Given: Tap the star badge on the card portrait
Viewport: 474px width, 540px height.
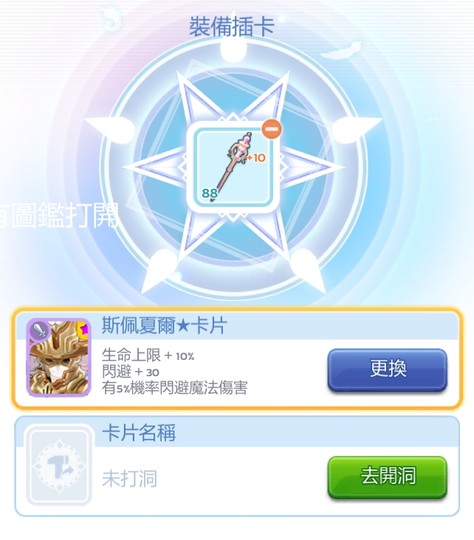Looking at the screenshot, I should pos(84,329).
